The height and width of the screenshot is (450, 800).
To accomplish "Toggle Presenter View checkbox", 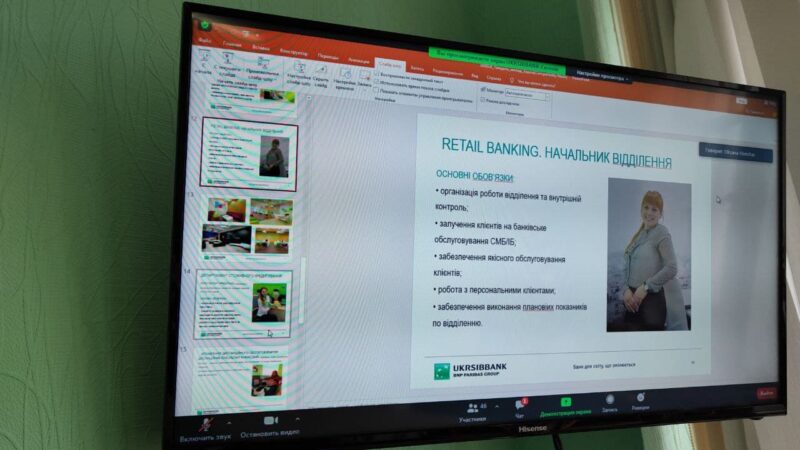I will 483,100.
